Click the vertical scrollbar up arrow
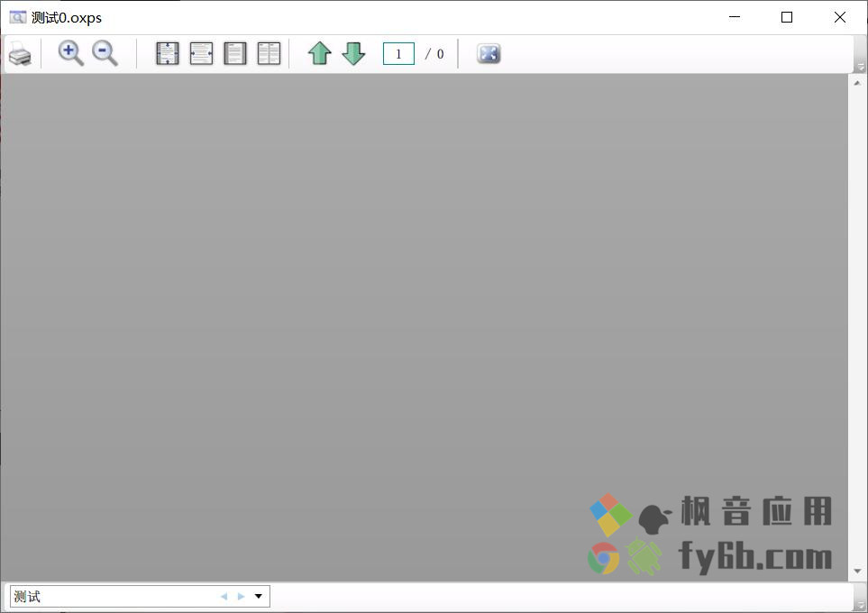Screen dimensions: 868x613 pos(857,83)
